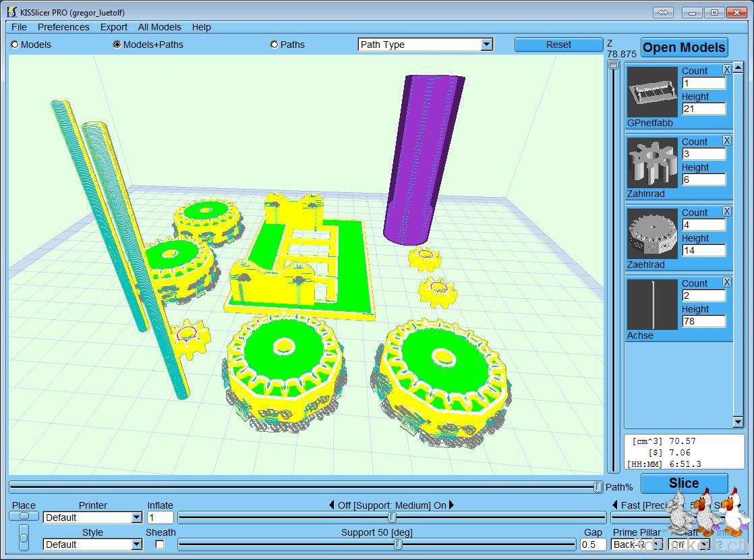Open the File menu
The height and width of the screenshot is (560, 754).
(20, 28)
